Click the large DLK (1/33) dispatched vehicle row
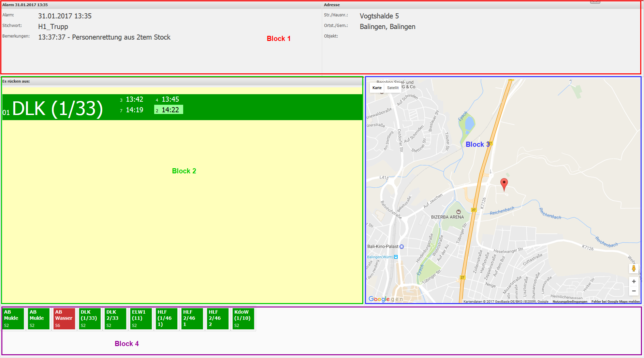The width and height of the screenshot is (644, 358). coord(57,109)
